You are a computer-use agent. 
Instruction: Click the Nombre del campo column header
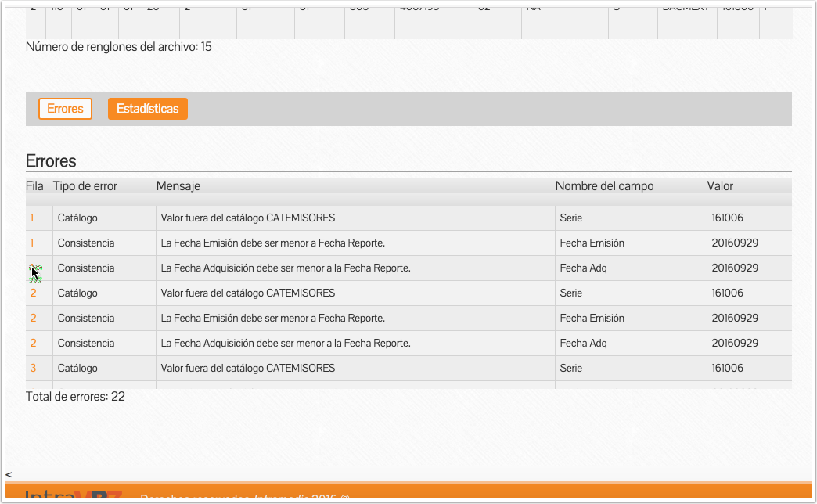tap(604, 186)
